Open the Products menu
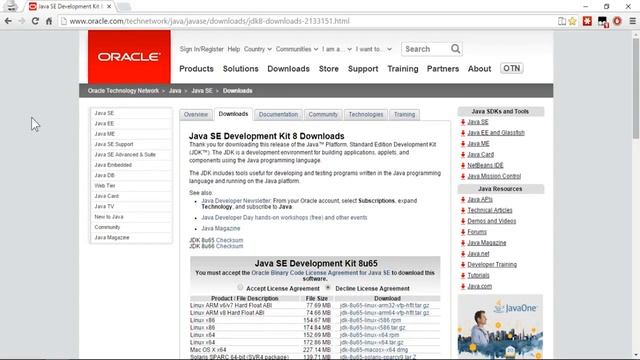 point(196,69)
